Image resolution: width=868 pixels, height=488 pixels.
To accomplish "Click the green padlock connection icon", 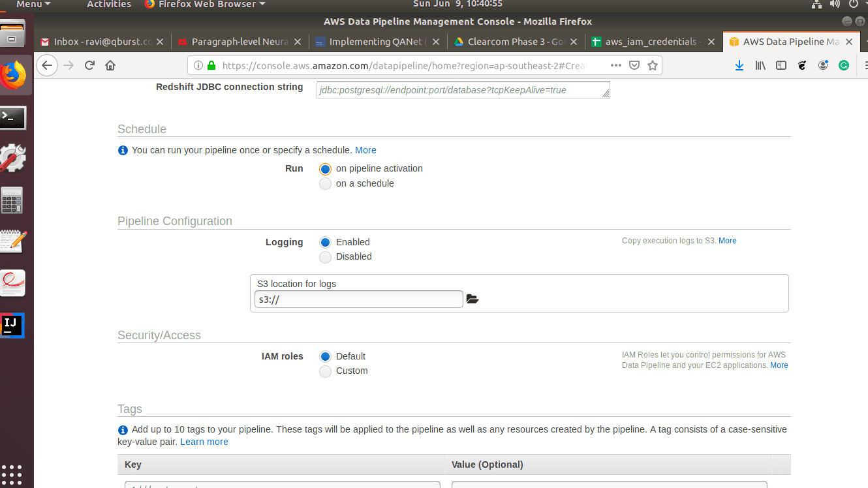I will (211, 65).
